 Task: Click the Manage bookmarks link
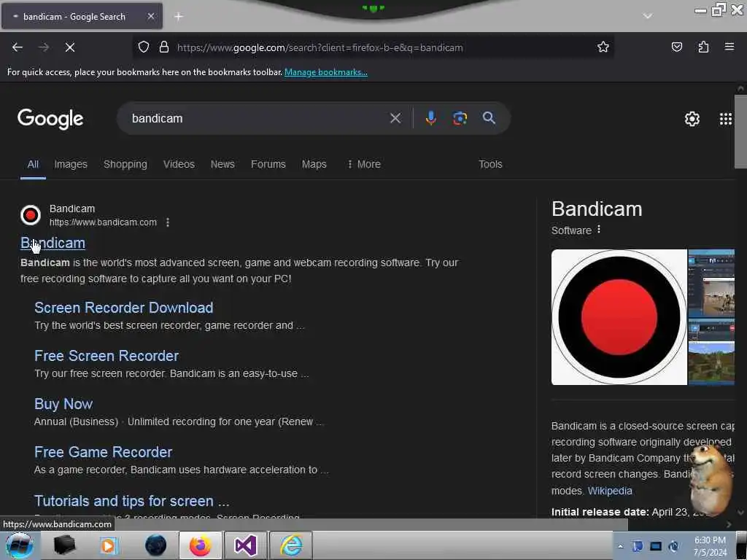tap(326, 72)
